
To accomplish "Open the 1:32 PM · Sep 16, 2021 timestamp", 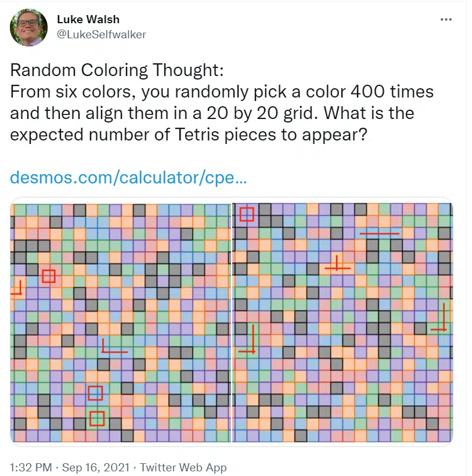I will coord(70,467).
